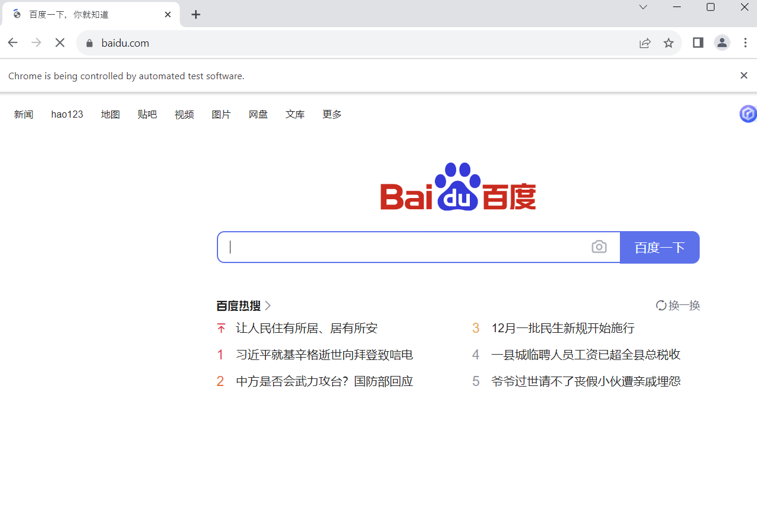Dismiss the automated test software notice
This screenshot has height=532, width=757.
pyautogui.click(x=744, y=76)
